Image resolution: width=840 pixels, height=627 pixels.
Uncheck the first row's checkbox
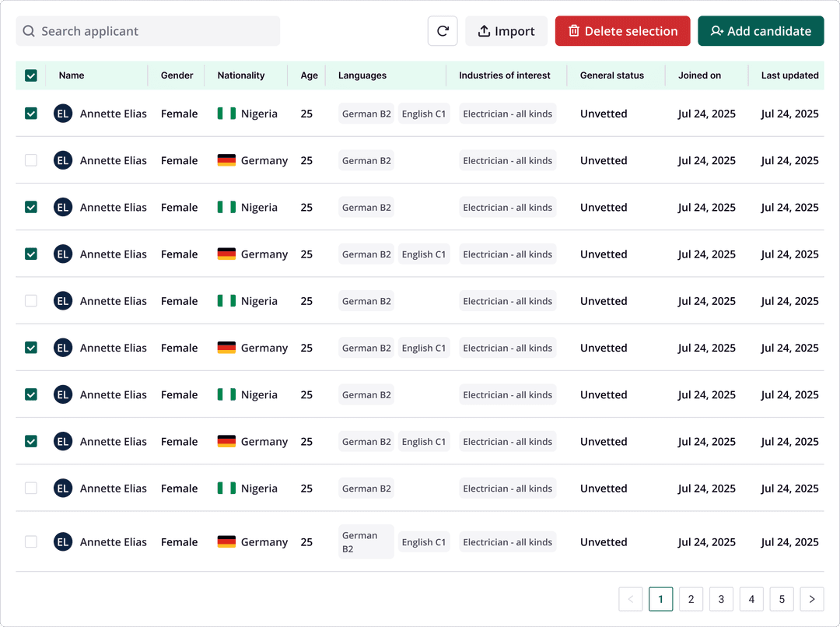[31, 114]
